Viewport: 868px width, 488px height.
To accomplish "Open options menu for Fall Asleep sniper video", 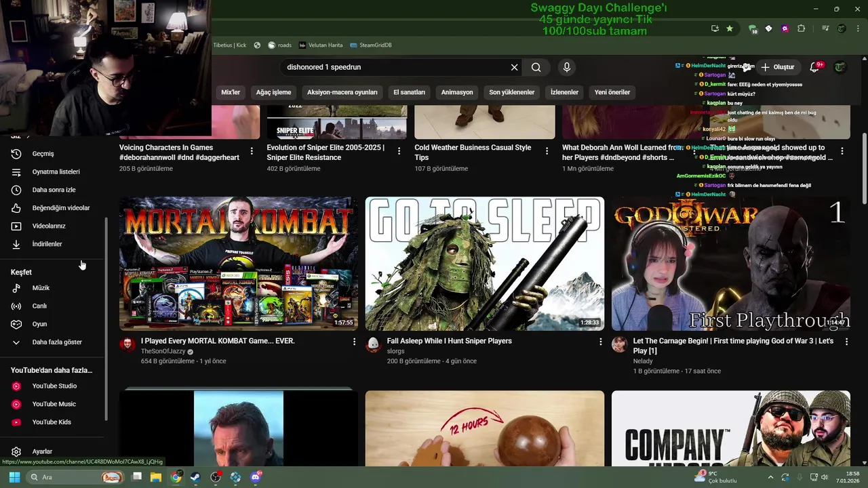I will [600, 342].
